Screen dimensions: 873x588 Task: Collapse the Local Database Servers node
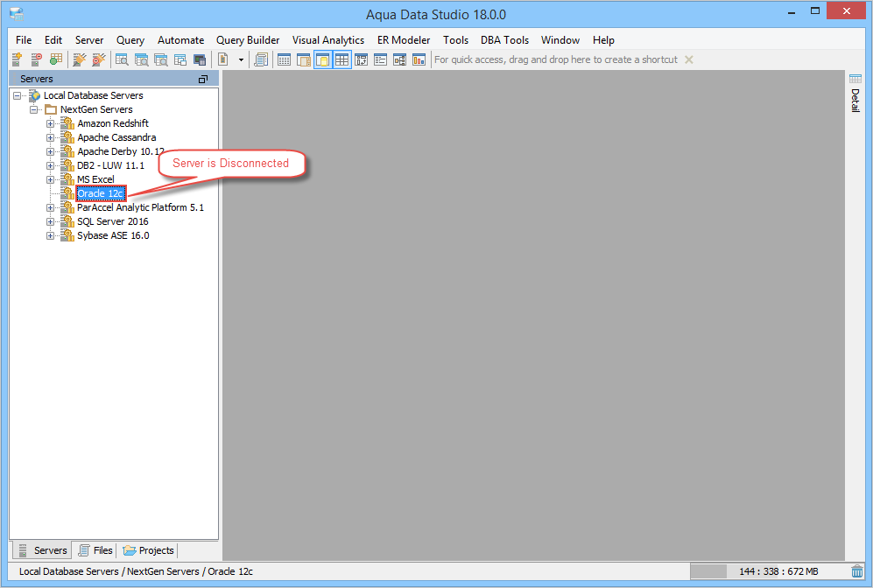18,95
